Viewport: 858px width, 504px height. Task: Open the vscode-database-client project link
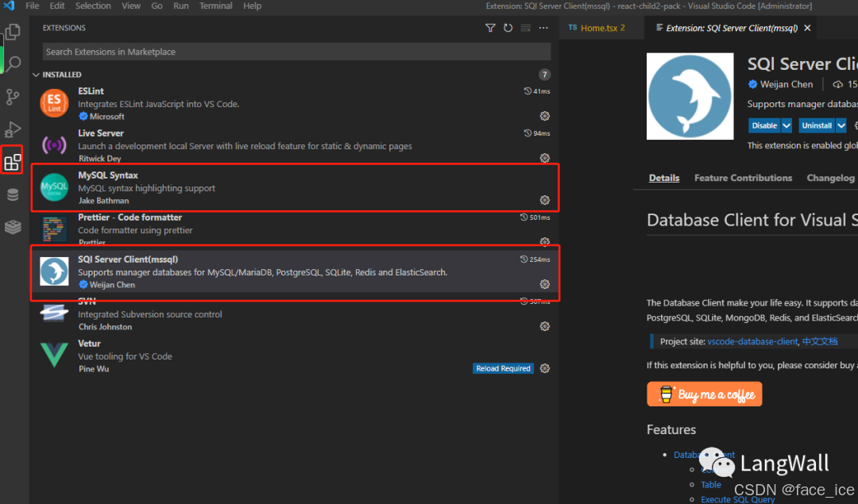tap(752, 341)
